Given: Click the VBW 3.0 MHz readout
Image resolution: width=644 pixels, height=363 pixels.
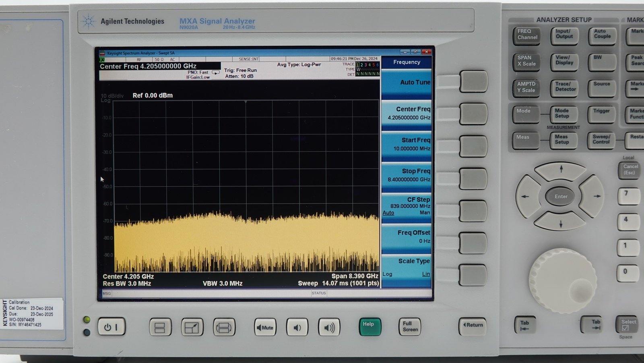Looking at the screenshot, I should coord(223,284).
